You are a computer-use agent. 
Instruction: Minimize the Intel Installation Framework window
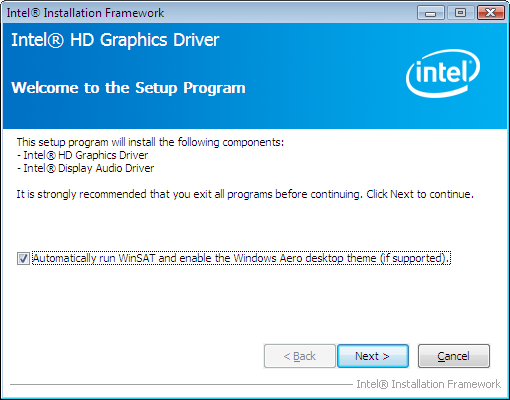click(431, 13)
